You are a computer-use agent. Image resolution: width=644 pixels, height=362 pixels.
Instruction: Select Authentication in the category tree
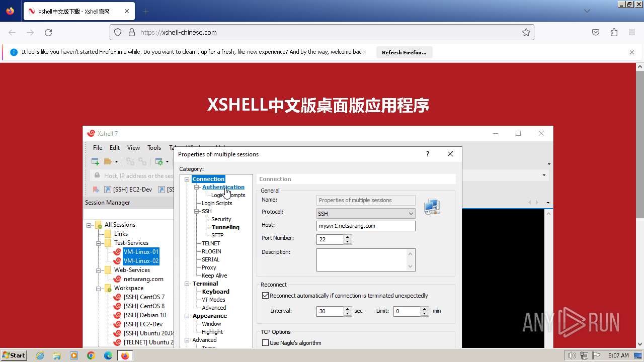point(223,187)
